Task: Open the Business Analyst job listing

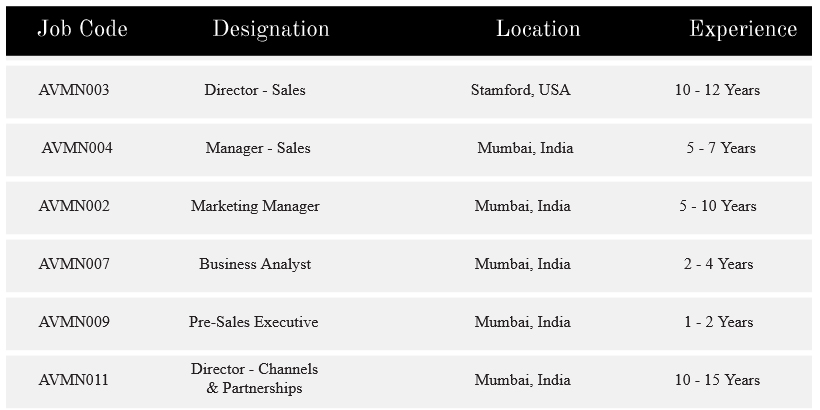Action: (255, 264)
